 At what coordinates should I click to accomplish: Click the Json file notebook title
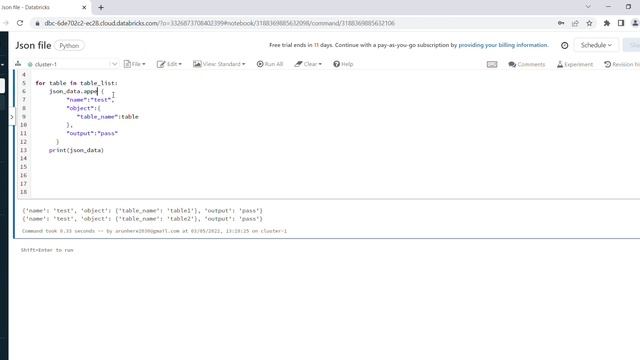pyautogui.click(x=33, y=45)
